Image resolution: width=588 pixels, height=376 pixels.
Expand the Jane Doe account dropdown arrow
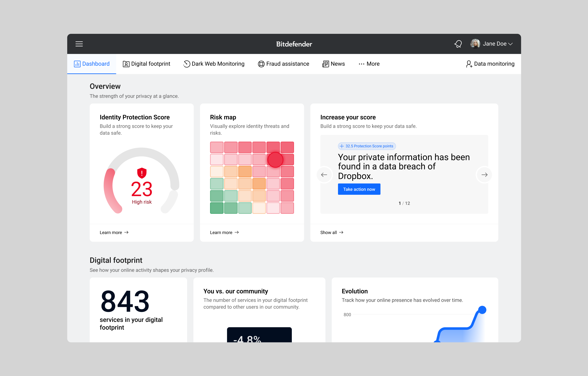pos(510,44)
